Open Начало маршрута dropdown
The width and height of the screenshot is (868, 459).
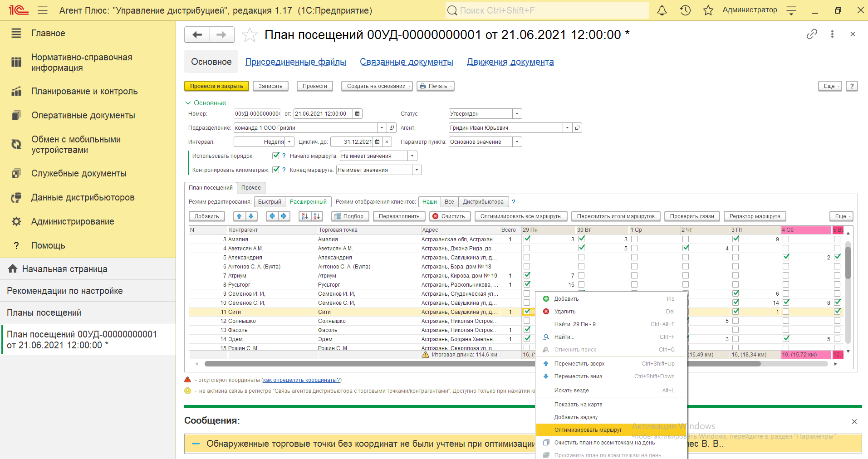coord(412,156)
